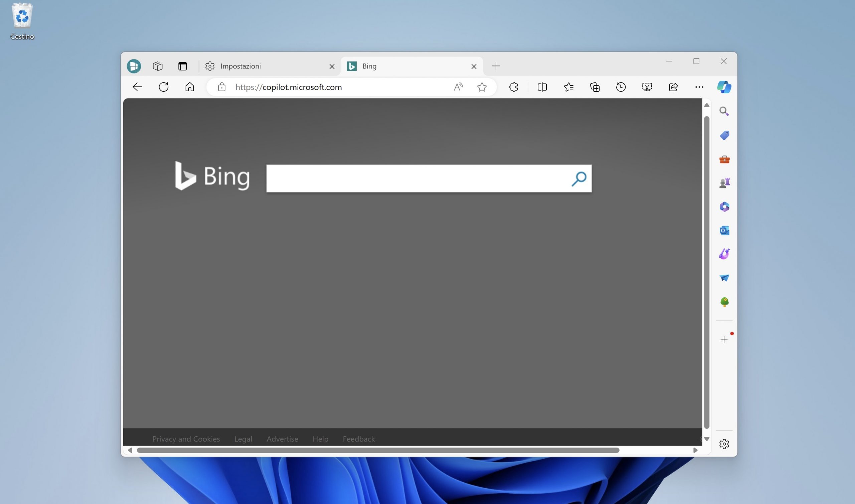Open the Drop paper plane icon
The width and height of the screenshot is (855, 504).
(724, 278)
